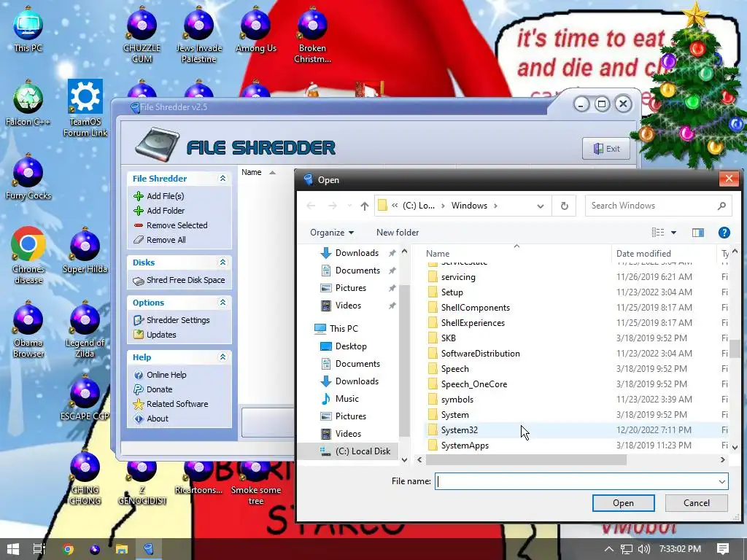Open Chrome from the taskbar
The height and width of the screenshot is (560, 747).
[68, 549]
